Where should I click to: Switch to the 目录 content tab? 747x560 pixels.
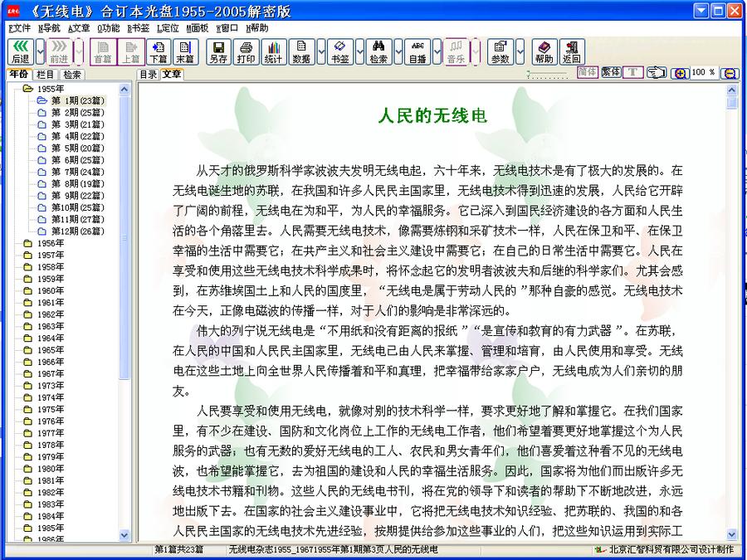(149, 75)
